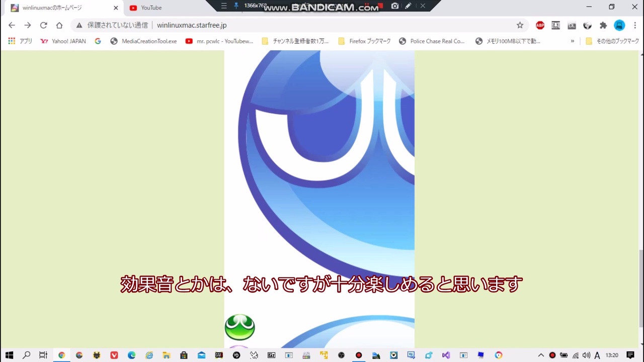Click the DL browser extension icon
644x362 pixels.
(572, 25)
